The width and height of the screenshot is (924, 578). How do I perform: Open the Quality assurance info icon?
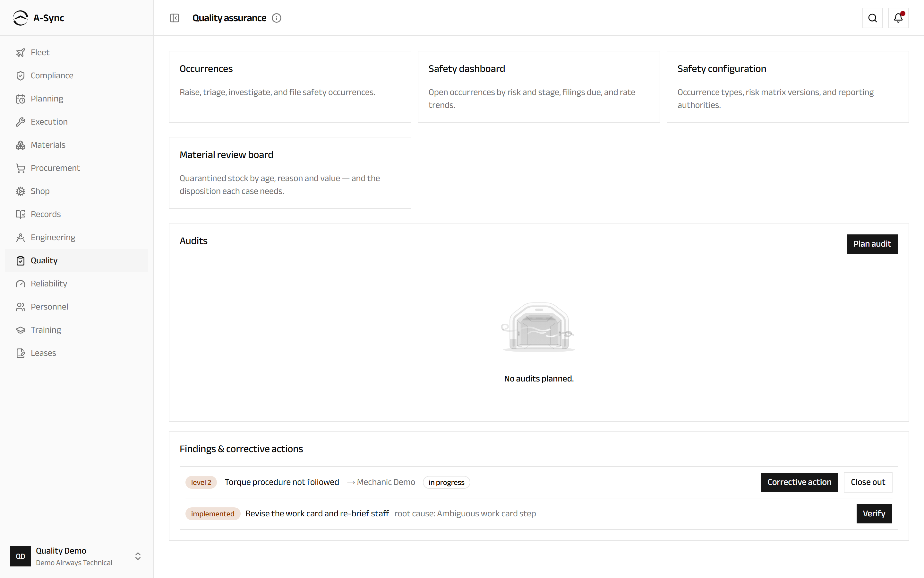coord(277,18)
